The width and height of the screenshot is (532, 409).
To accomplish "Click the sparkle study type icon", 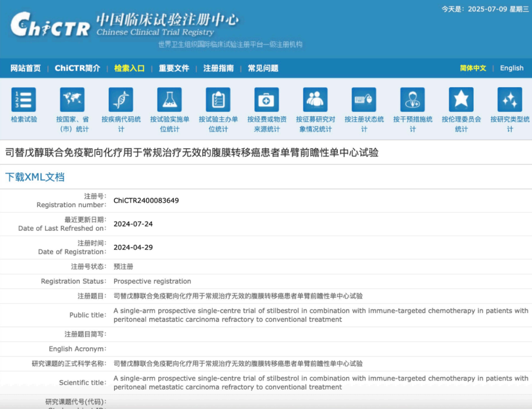I will (510, 99).
